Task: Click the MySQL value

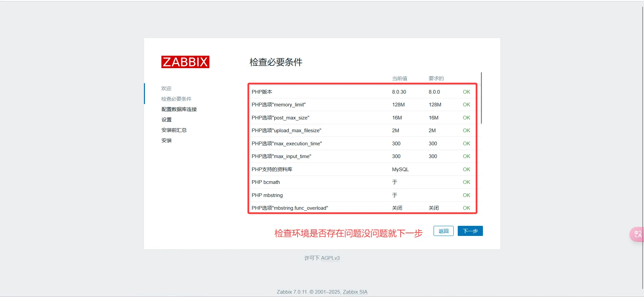Action: pos(400,169)
